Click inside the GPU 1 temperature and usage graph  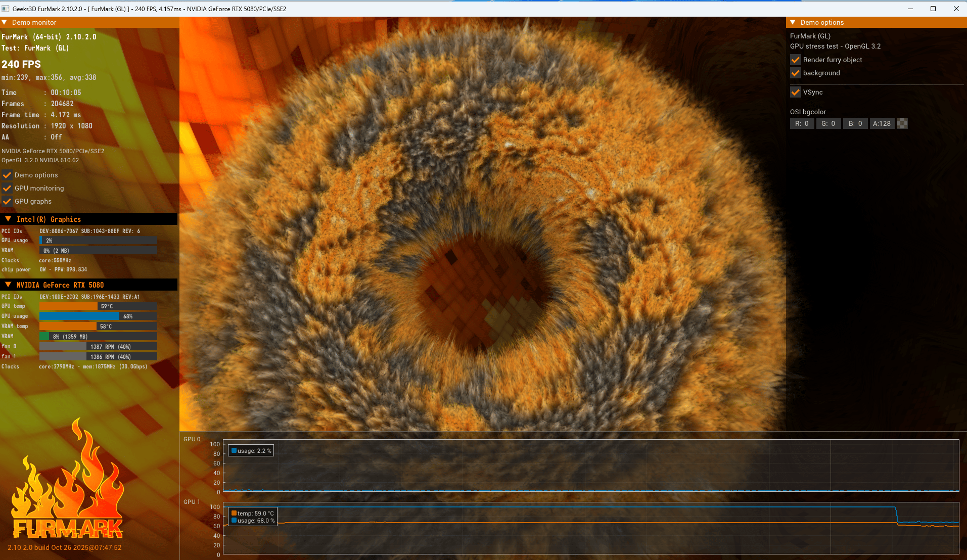591,528
